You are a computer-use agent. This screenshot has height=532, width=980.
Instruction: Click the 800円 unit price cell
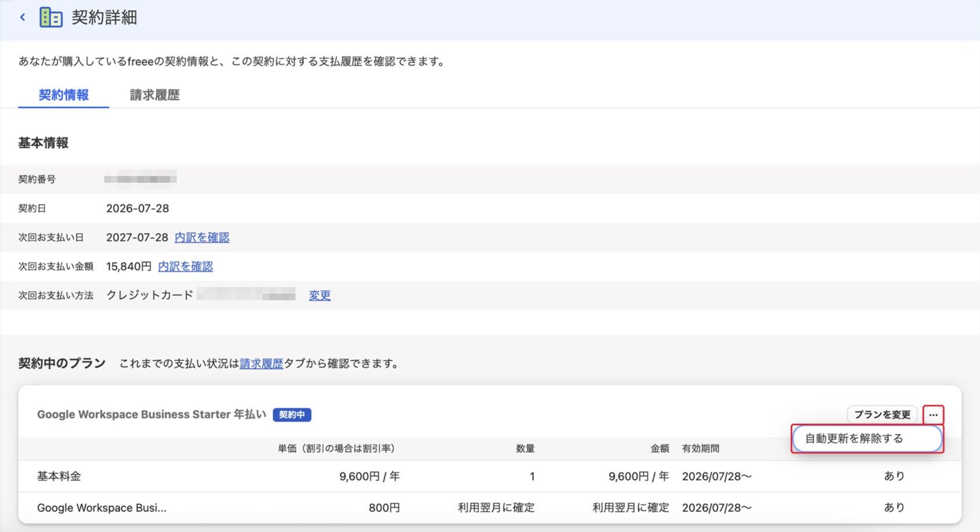[384, 508]
